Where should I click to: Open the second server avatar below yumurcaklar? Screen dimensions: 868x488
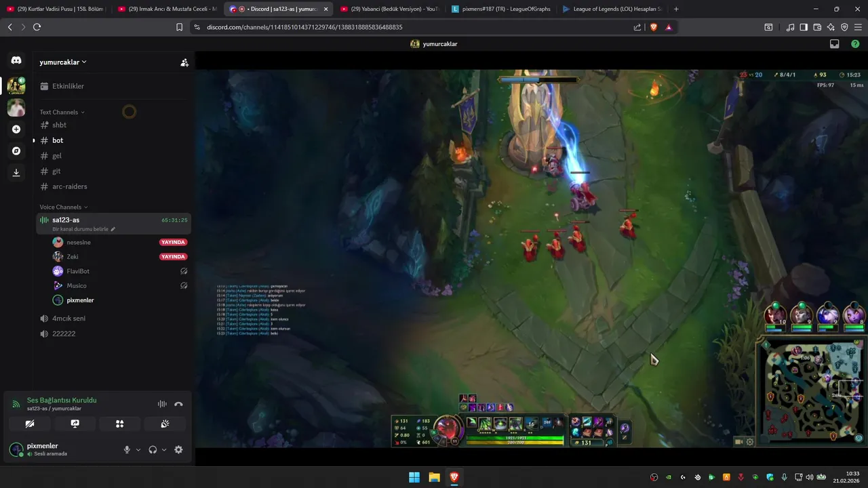(16, 107)
